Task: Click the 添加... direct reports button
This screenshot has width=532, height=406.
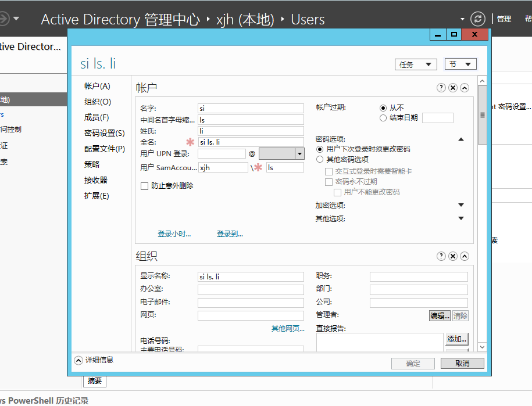Action: point(456,339)
